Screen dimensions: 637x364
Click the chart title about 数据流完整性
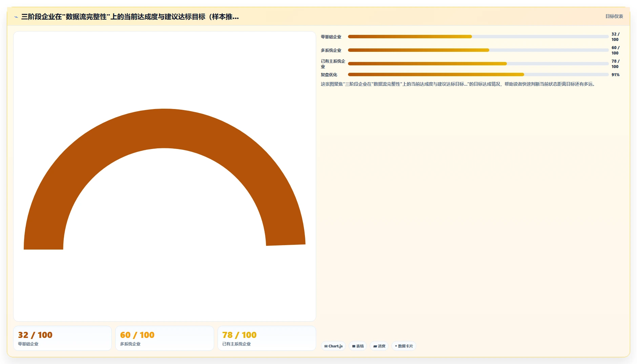(130, 17)
